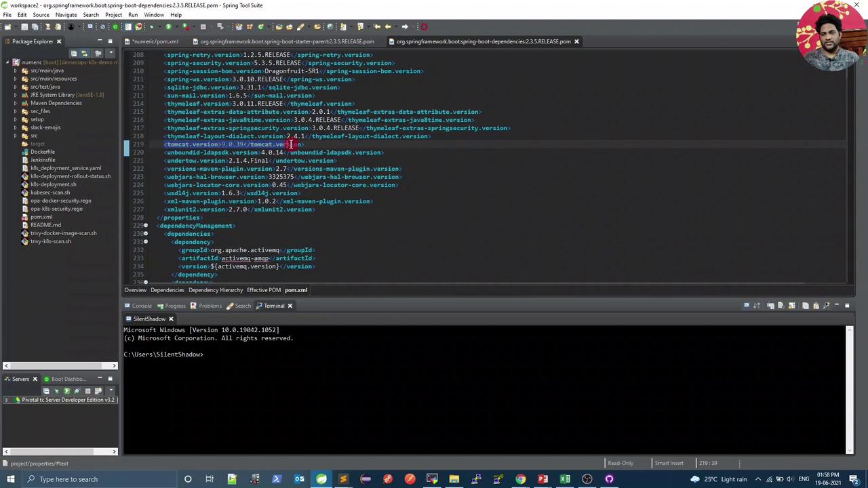Close the SilentShadow terminal session tab
The height and width of the screenshot is (488, 868).
[171, 319]
